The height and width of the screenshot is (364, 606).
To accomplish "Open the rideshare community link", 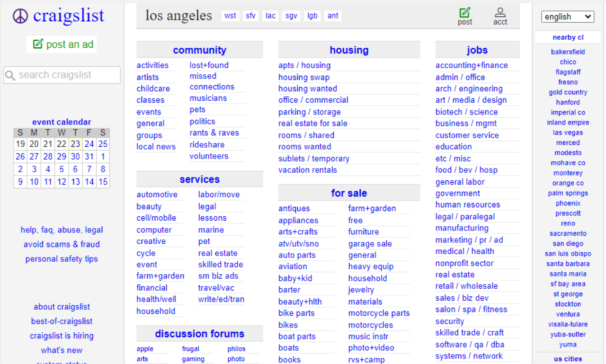I will click(207, 145).
